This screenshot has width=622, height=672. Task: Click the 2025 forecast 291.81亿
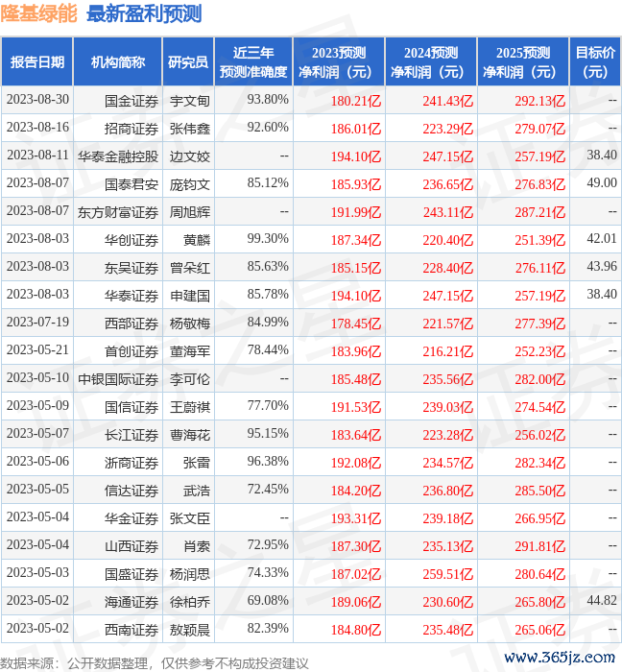pyautogui.click(x=540, y=547)
